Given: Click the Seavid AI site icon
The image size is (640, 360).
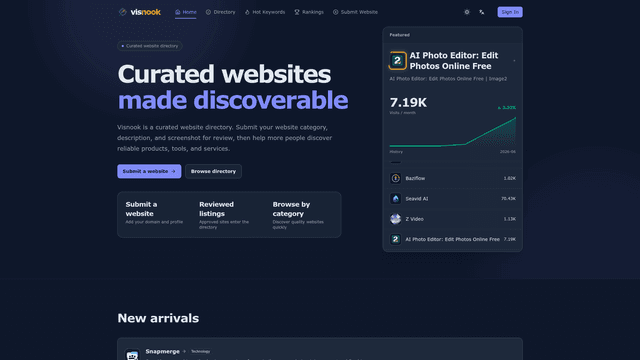Looking at the screenshot, I should [x=395, y=199].
